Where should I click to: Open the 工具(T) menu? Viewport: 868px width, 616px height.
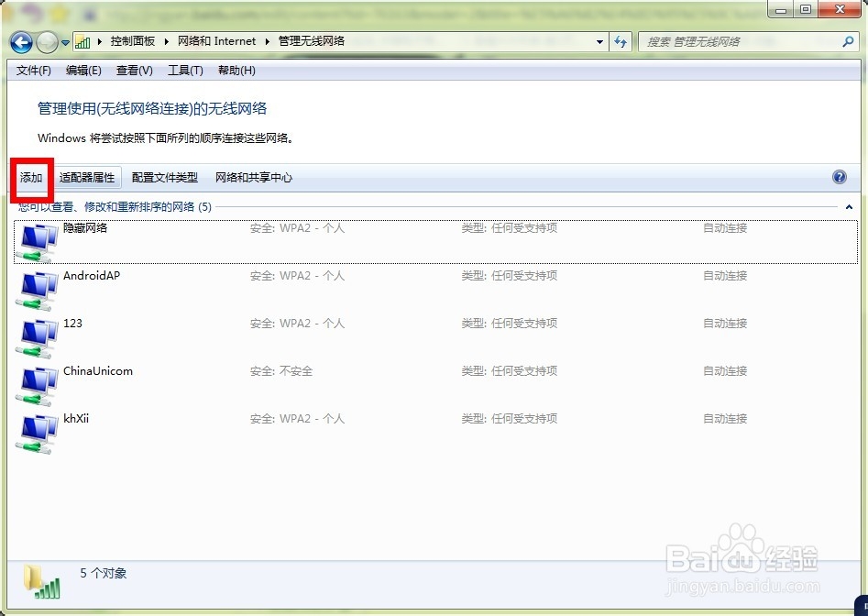pos(184,70)
